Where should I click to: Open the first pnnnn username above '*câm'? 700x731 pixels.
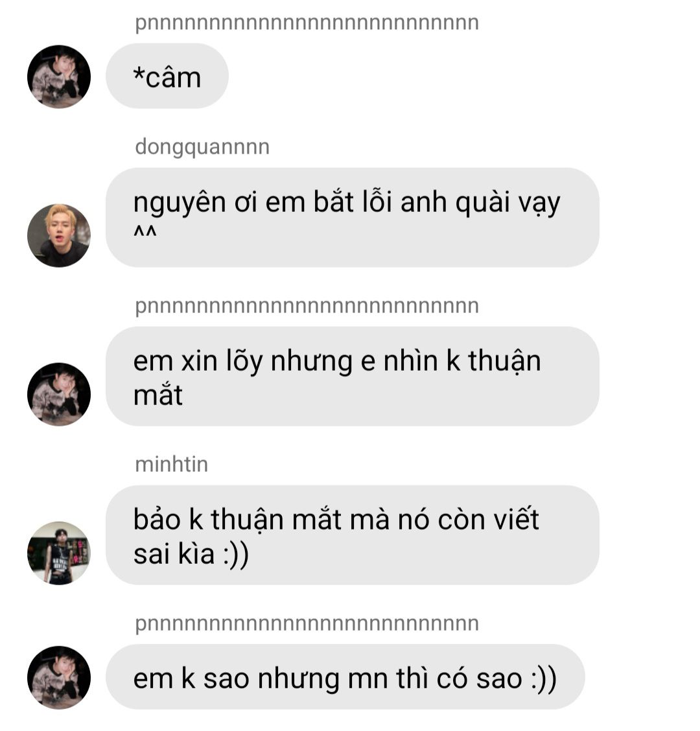point(307,23)
